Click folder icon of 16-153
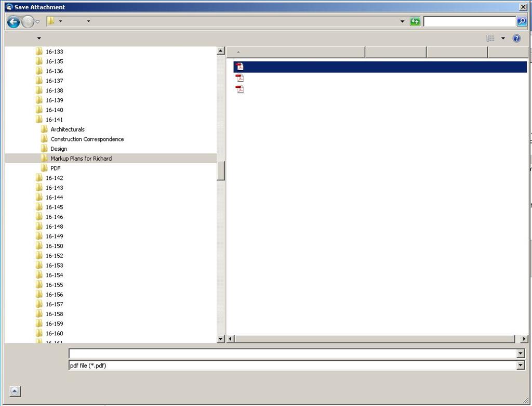 [x=39, y=266]
